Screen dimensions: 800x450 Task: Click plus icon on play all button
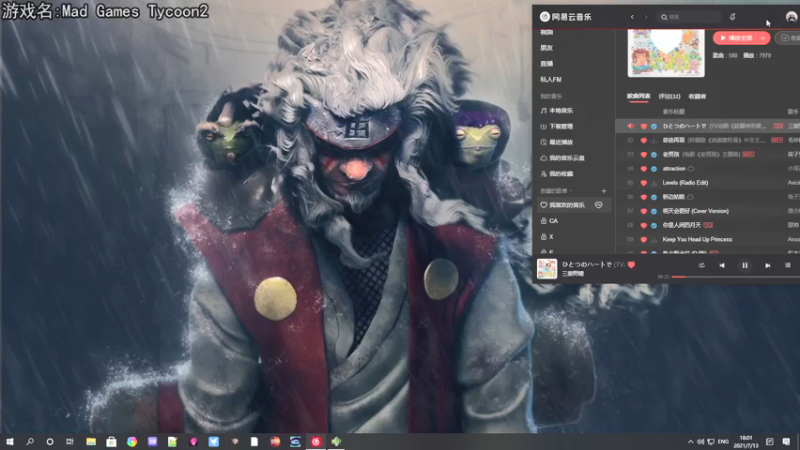763,38
